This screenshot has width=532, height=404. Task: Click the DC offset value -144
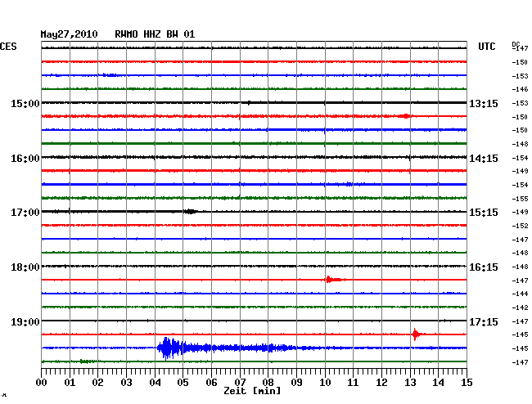[x=520, y=294]
